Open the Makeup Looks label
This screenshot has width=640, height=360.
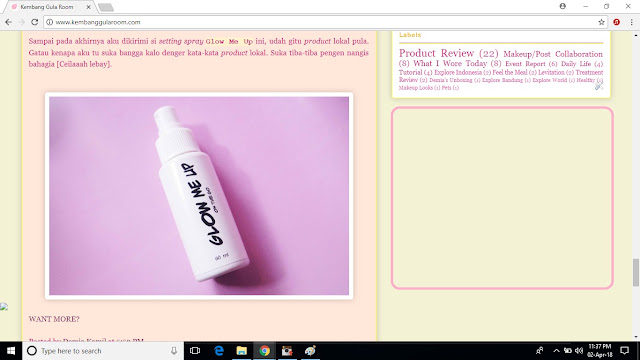click(416, 88)
